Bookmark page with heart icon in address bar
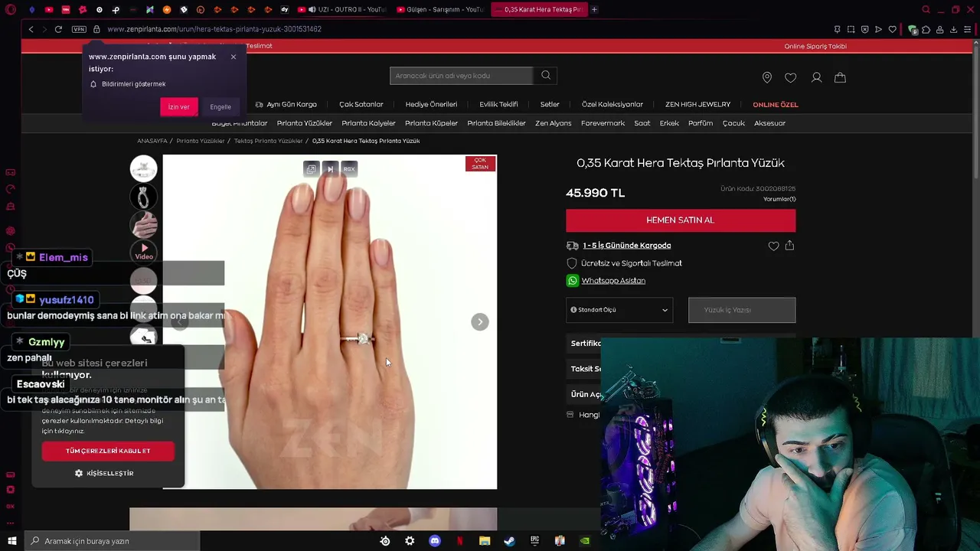The image size is (980, 551). 892,29
